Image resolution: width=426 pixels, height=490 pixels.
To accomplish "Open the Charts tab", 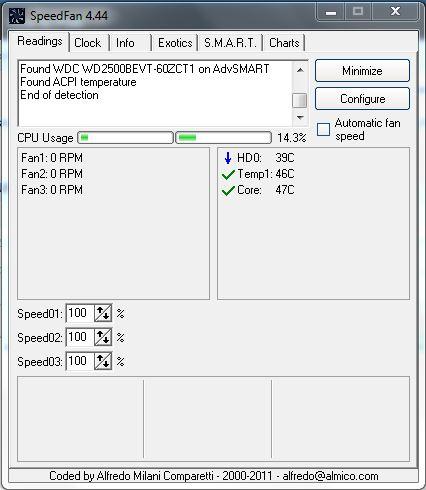I will [284, 43].
